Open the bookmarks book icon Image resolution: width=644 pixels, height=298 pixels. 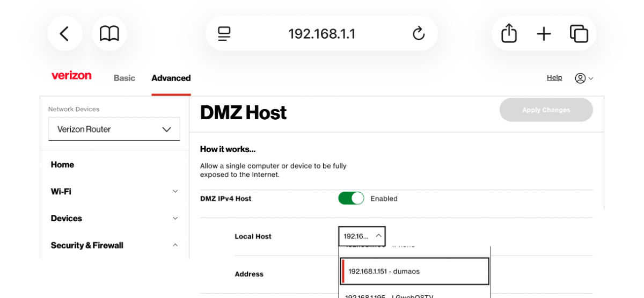109,34
